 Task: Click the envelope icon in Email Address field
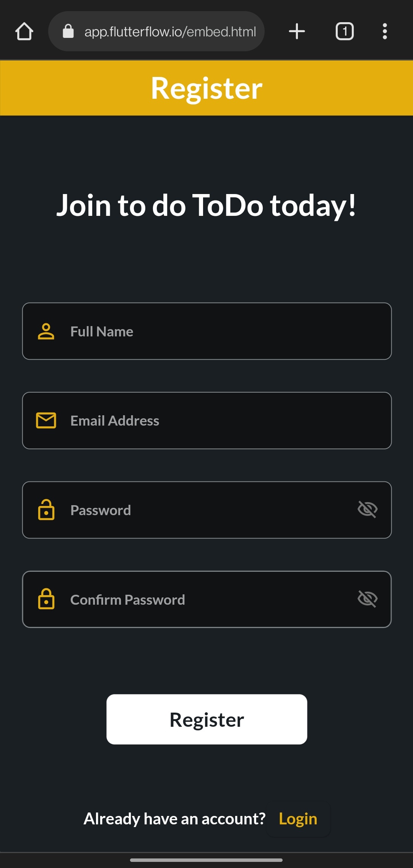(46, 420)
